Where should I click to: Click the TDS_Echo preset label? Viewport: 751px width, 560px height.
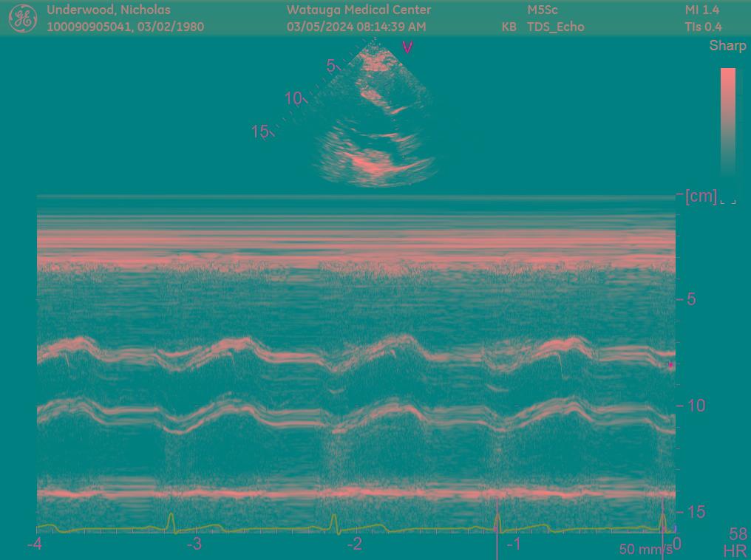pyautogui.click(x=555, y=27)
